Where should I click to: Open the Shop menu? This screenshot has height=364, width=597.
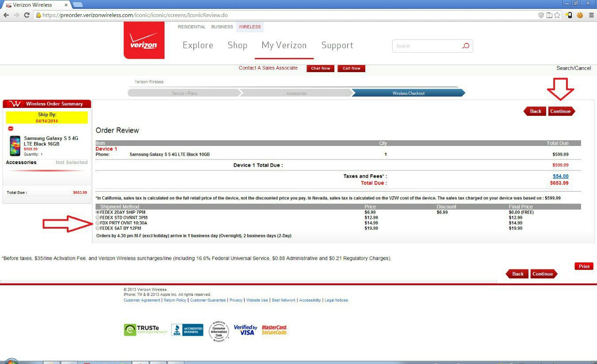pos(237,45)
